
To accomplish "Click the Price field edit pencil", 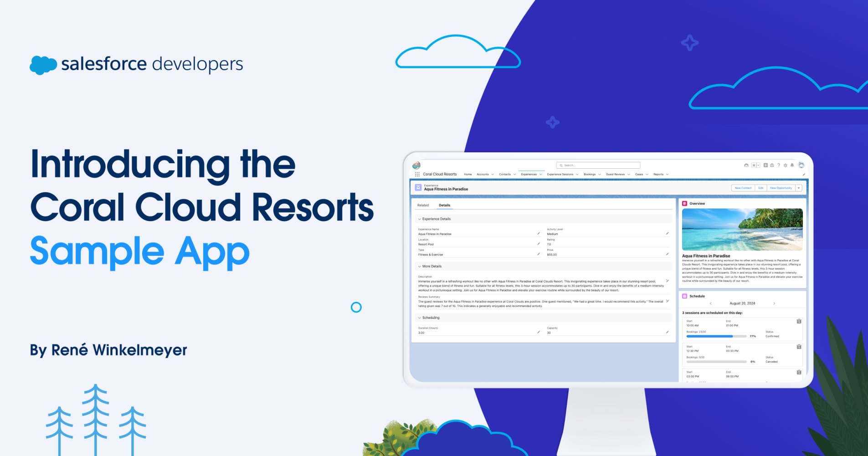I will 668,254.
